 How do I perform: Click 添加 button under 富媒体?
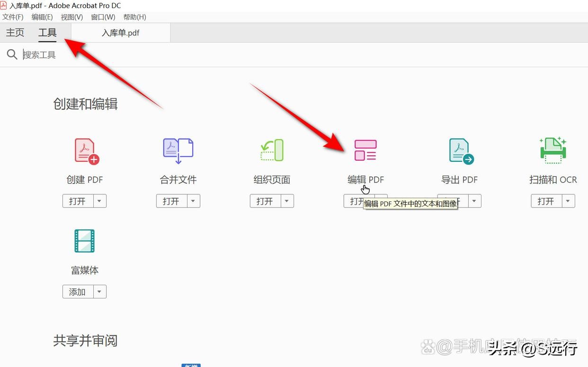78,292
